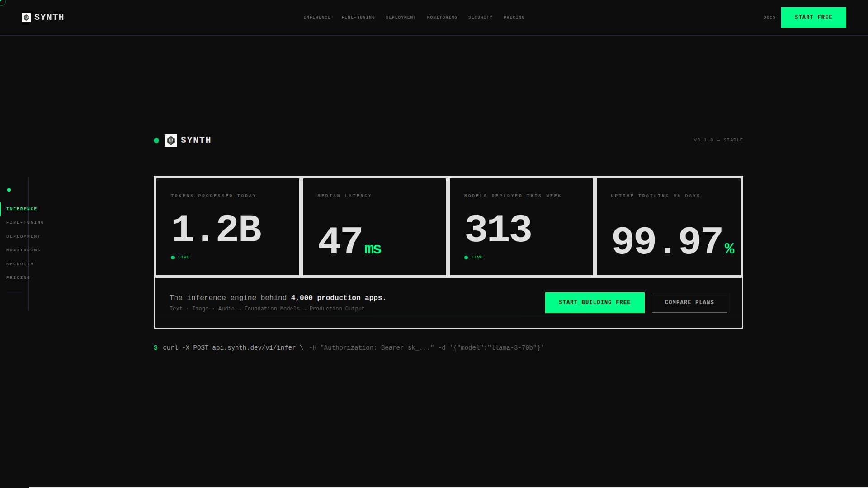Image resolution: width=868 pixels, height=488 pixels.
Task: Select Deployment in the left sidebar
Action: [24, 236]
